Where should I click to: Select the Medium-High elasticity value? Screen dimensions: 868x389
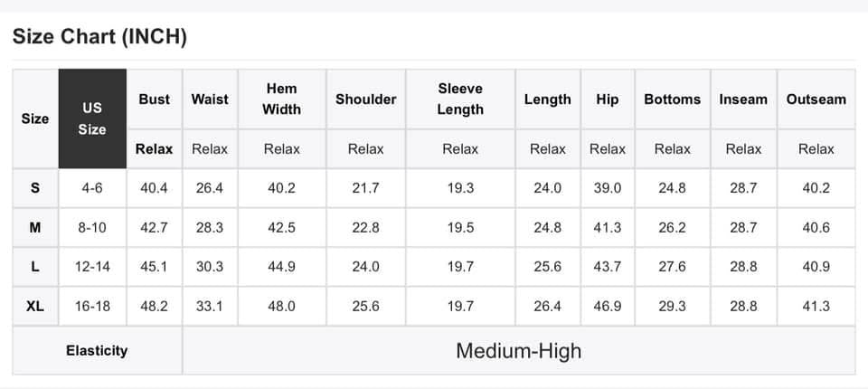point(518,350)
